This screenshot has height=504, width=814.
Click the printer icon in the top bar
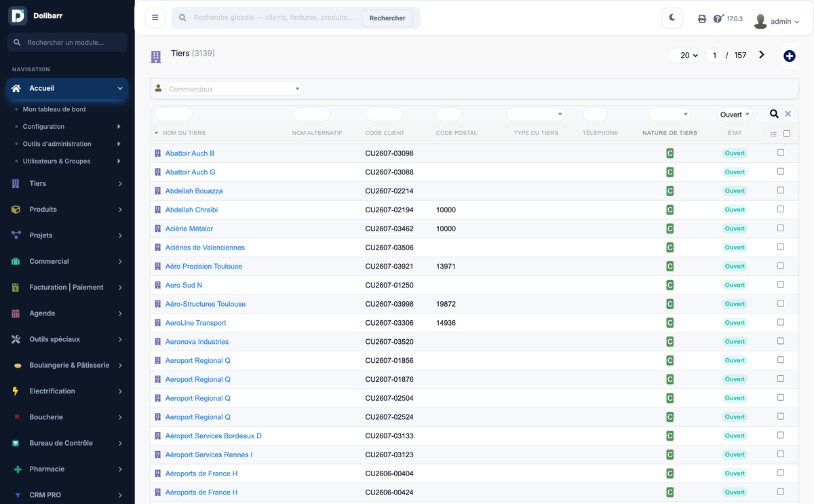pyautogui.click(x=702, y=19)
